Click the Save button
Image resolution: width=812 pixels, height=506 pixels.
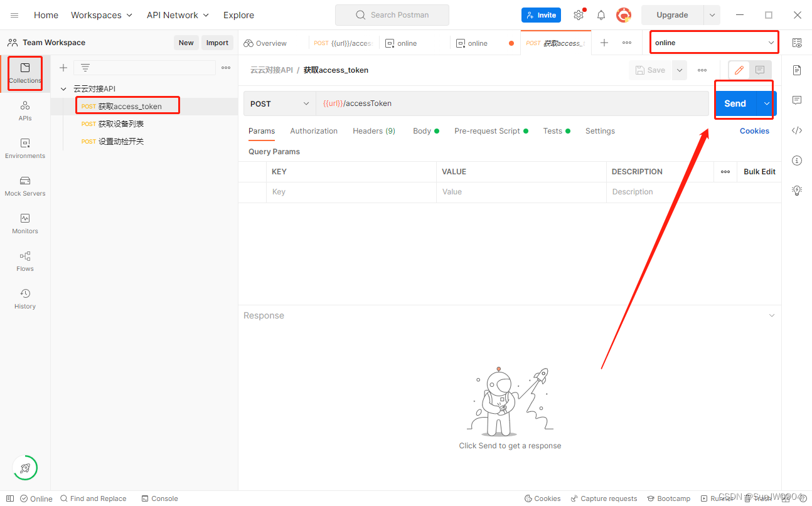650,70
